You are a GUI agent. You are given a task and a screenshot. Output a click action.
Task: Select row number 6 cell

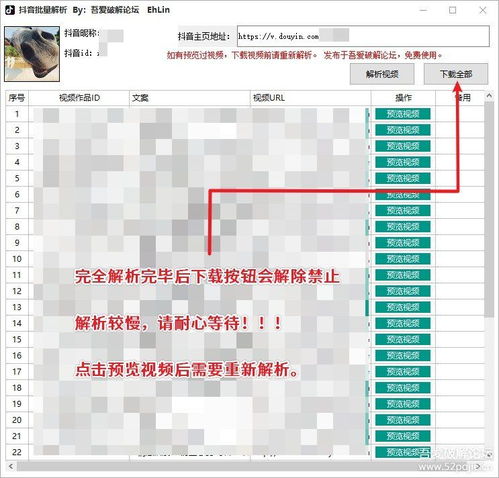point(17,194)
